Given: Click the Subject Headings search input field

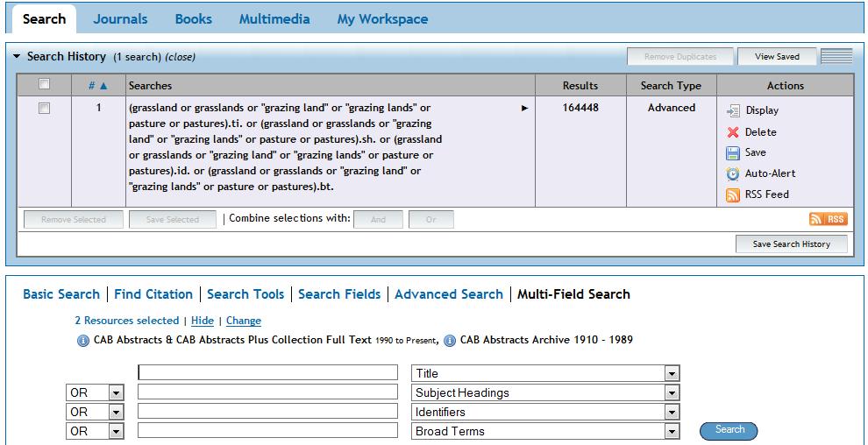Looking at the screenshot, I should coord(268,392).
